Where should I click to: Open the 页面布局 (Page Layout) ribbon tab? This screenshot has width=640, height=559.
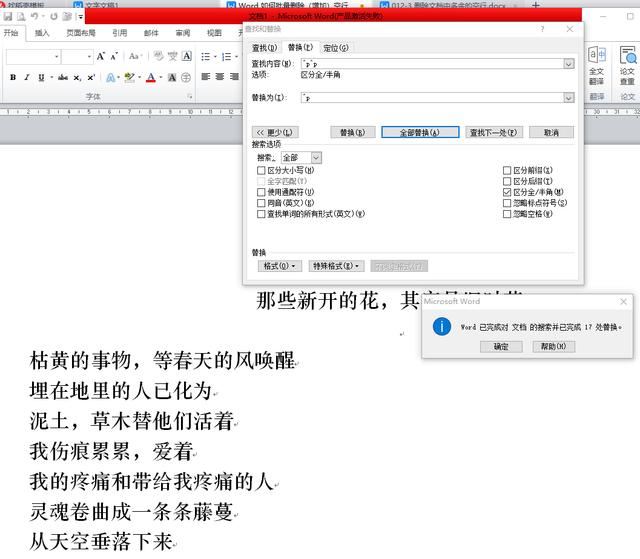[x=81, y=33]
